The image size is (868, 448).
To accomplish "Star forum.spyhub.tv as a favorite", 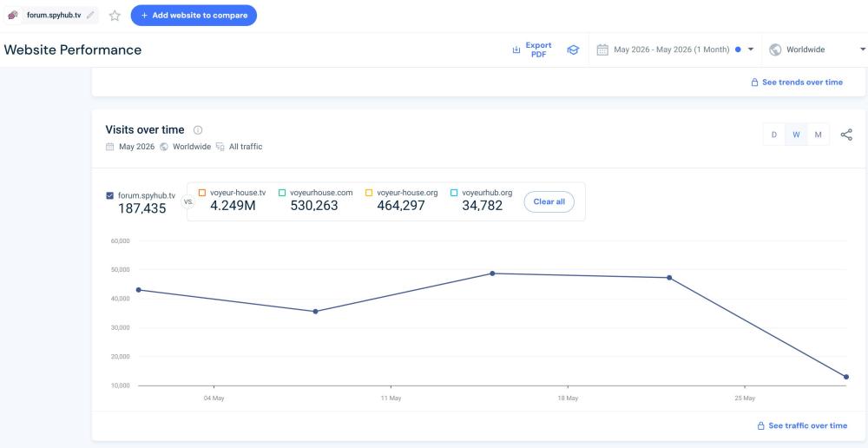I will [x=115, y=16].
